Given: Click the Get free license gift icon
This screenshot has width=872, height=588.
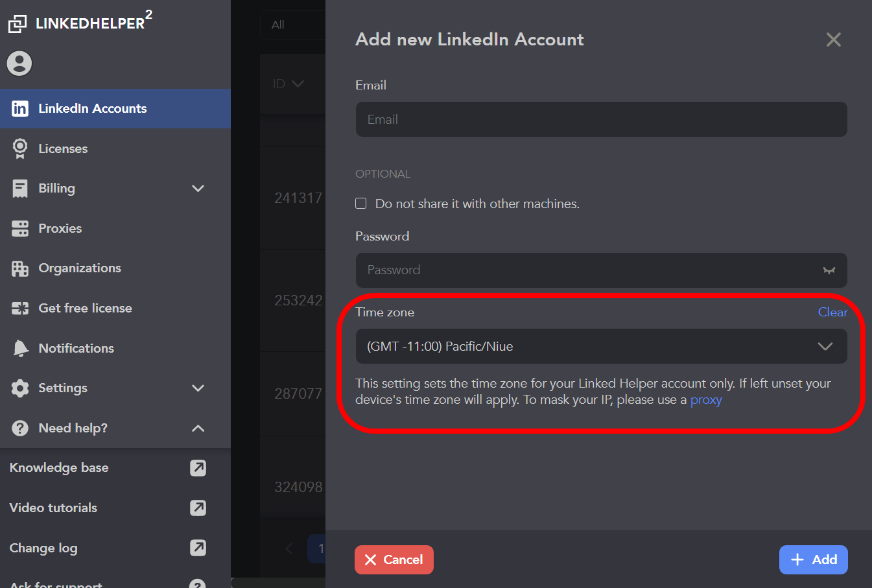Looking at the screenshot, I should coord(20,309).
